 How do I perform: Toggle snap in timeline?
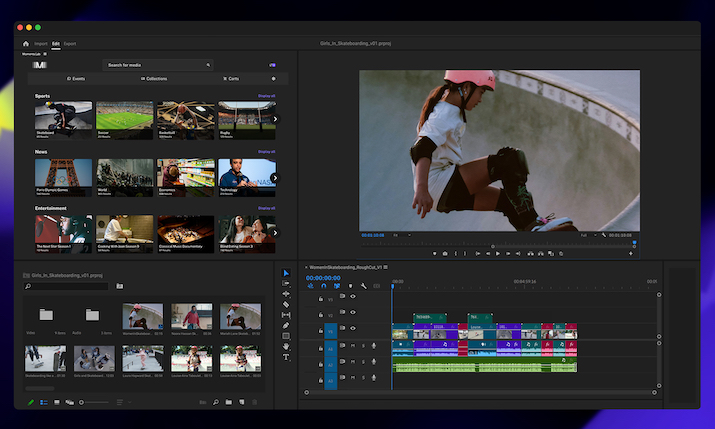(324, 286)
